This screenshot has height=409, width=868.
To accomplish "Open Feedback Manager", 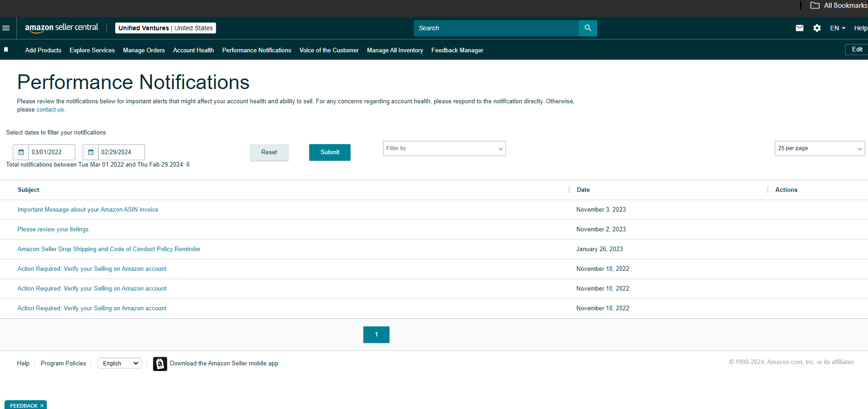I will coord(457,50).
